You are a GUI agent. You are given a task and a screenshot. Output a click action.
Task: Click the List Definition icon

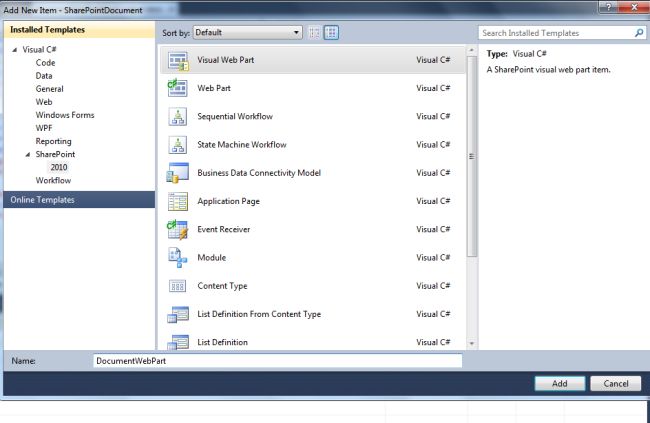click(178, 342)
